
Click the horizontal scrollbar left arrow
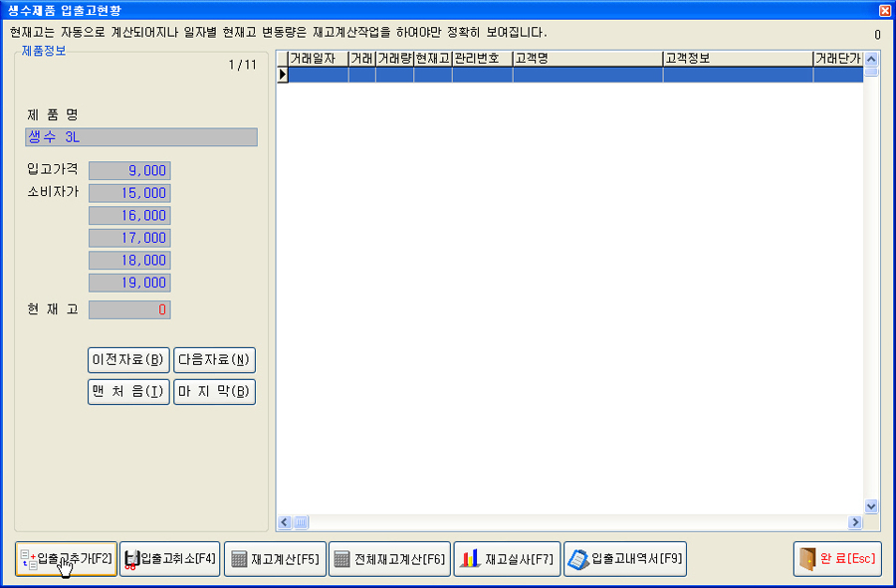coord(285,521)
